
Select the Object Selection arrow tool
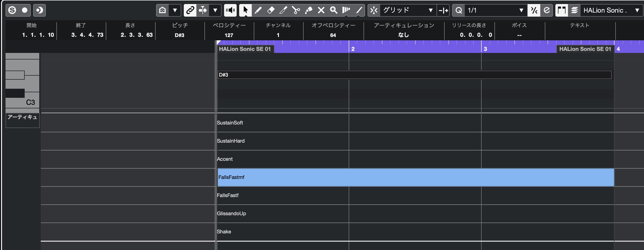tap(245, 10)
